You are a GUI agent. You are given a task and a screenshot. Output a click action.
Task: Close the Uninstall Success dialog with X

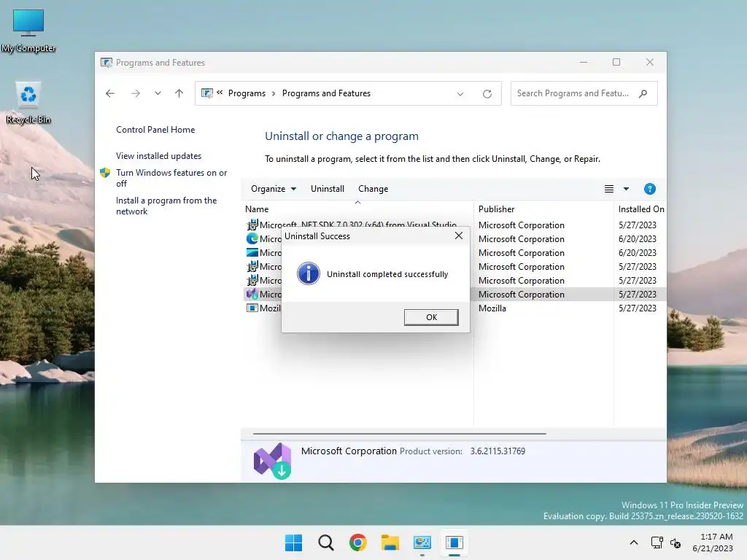(459, 236)
